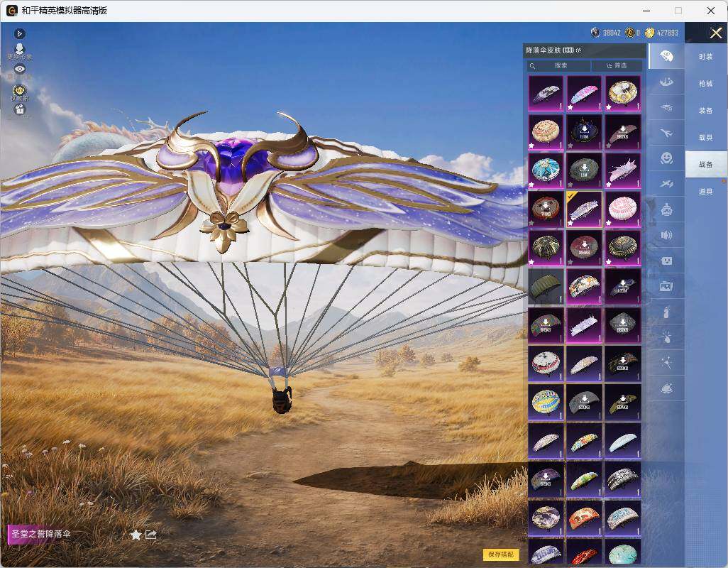The image size is (728, 568).
Task: Toggle the eye visibility icon
Action: click(19, 69)
